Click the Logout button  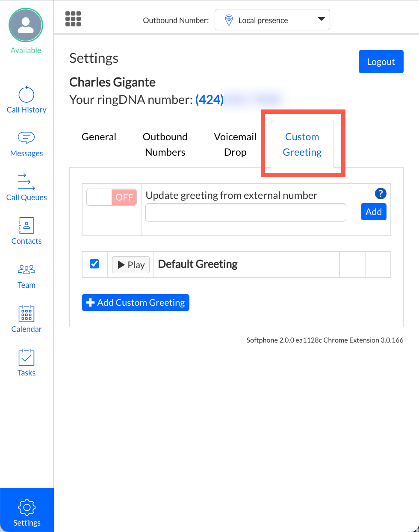(x=381, y=62)
